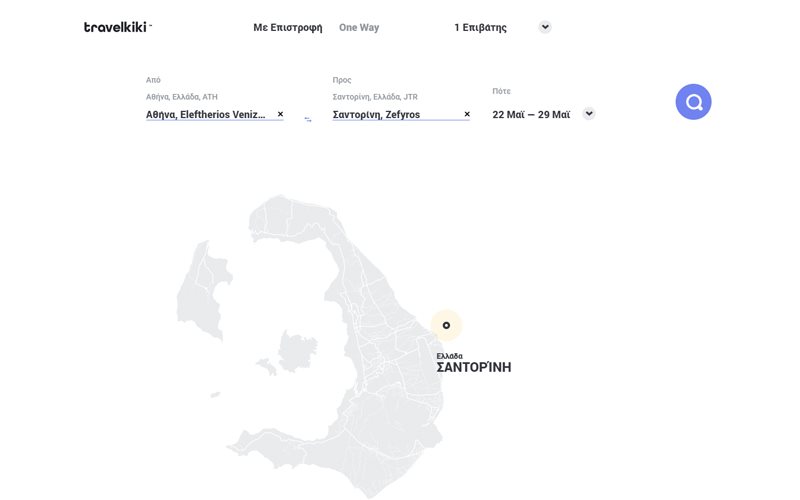Swap origin and destination airports
The height and width of the screenshot is (500, 800).
pos(308,118)
